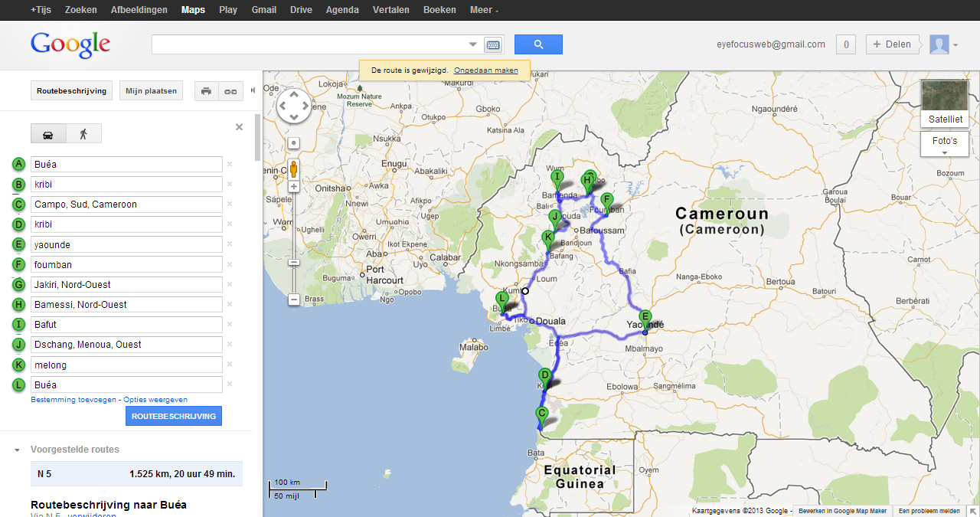This screenshot has width=980, height=517.
Task: Pan the map east with the right arrow
Action: (x=305, y=106)
